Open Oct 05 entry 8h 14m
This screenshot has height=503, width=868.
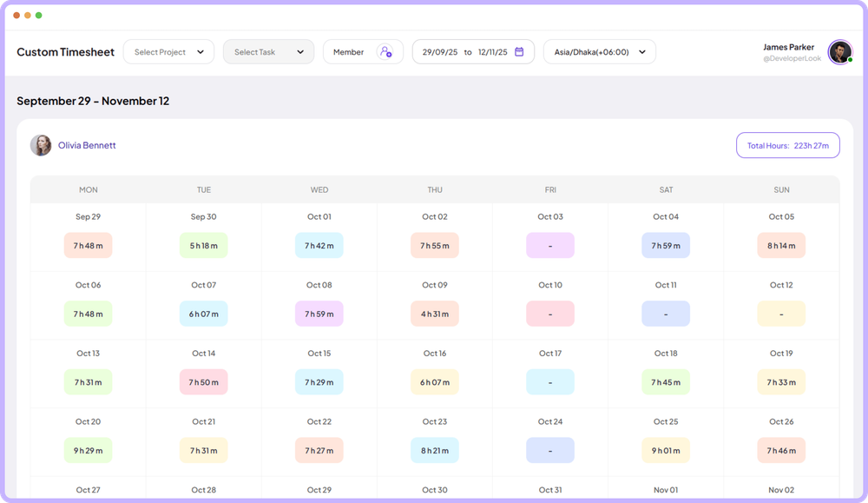coord(782,245)
